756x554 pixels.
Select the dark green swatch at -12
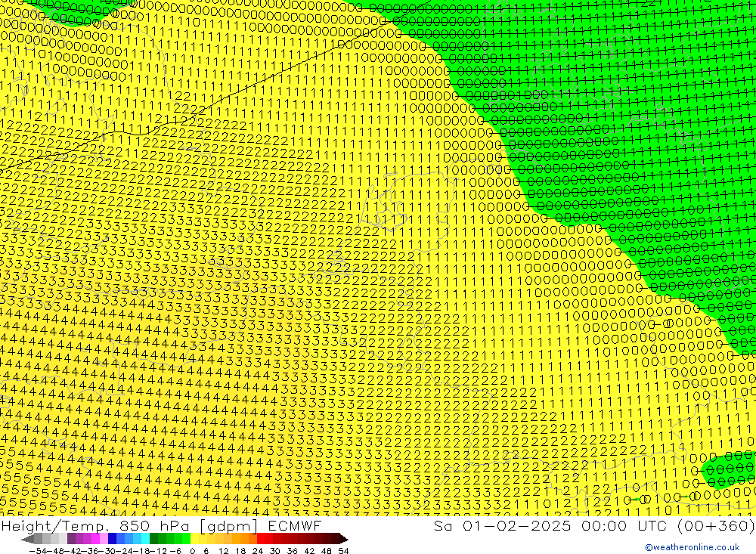coord(153,539)
